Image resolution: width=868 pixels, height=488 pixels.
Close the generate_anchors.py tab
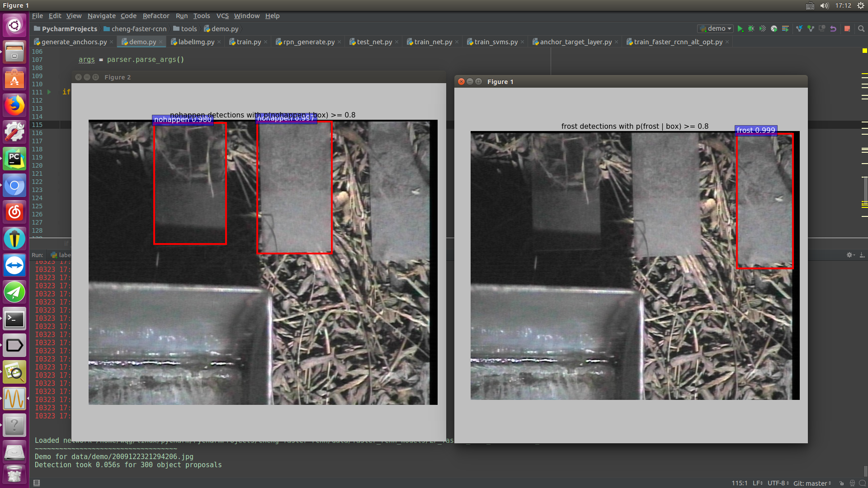pos(111,42)
